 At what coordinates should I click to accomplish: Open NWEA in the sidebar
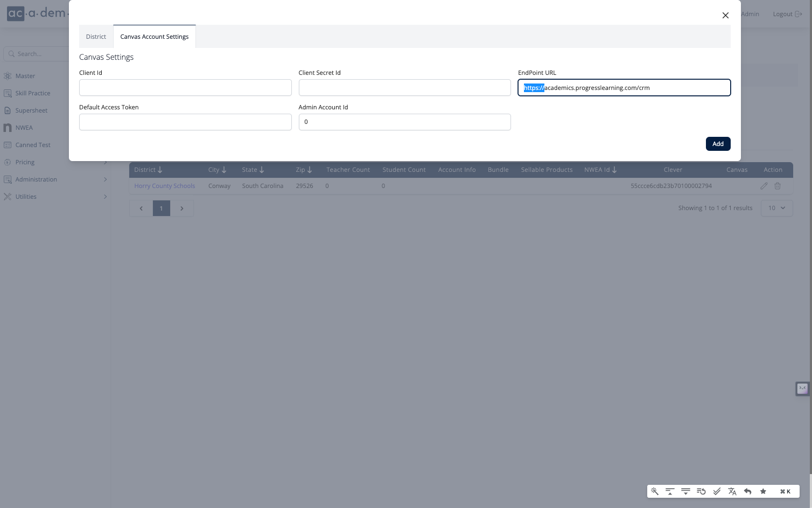click(x=24, y=128)
